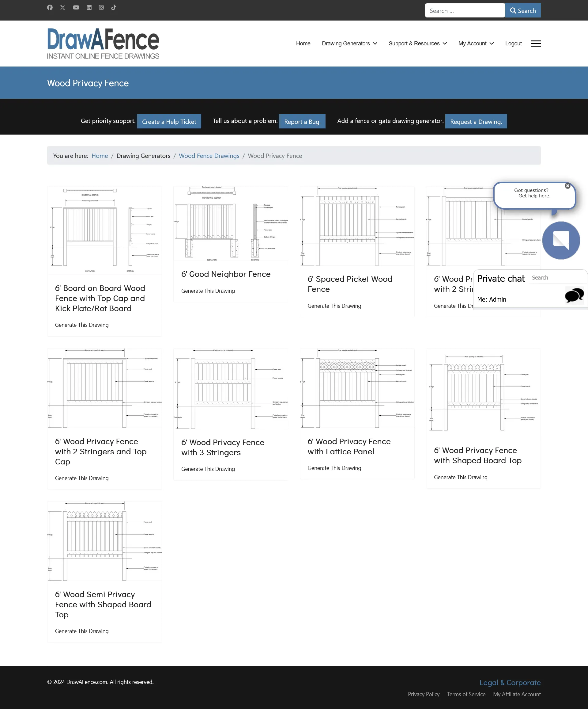Image resolution: width=588 pixels, height=709 pixels.
Task: Expand Support & Resources menu
Action: tap(418, 44)
